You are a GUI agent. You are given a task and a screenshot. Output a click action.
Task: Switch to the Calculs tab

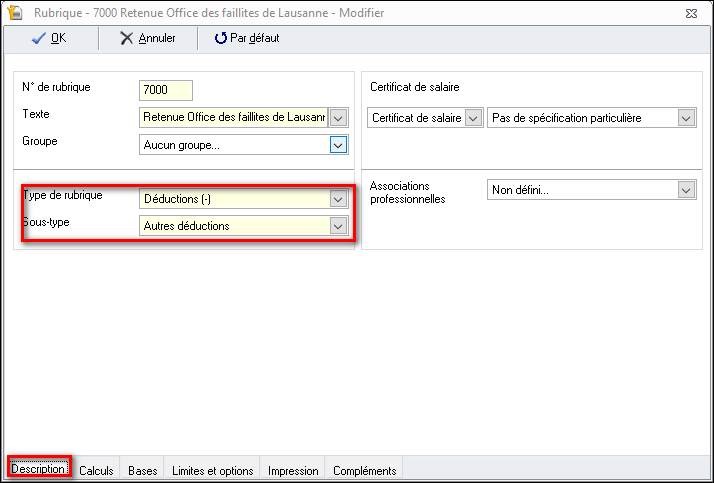pyautogui.click(x=96, y=470)
